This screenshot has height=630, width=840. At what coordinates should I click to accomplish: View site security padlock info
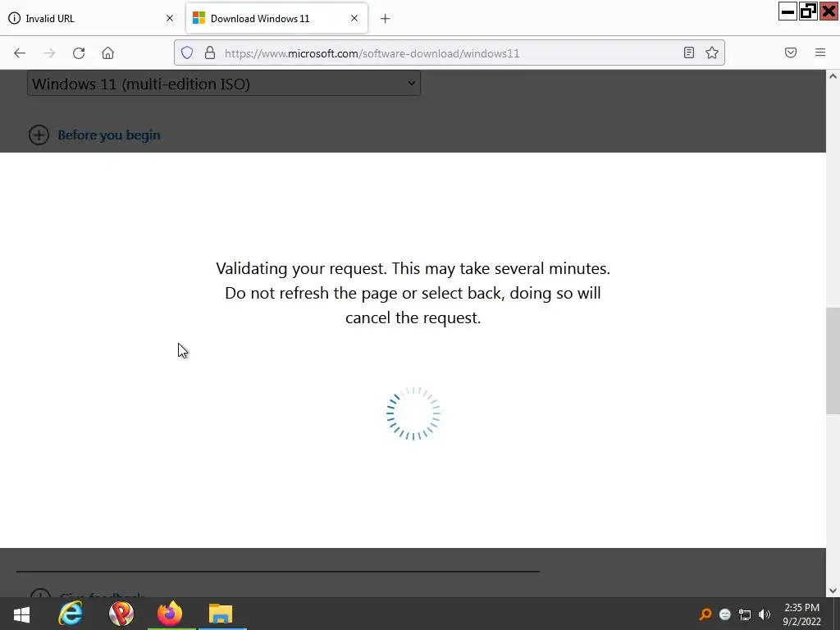tap(210, 52)
